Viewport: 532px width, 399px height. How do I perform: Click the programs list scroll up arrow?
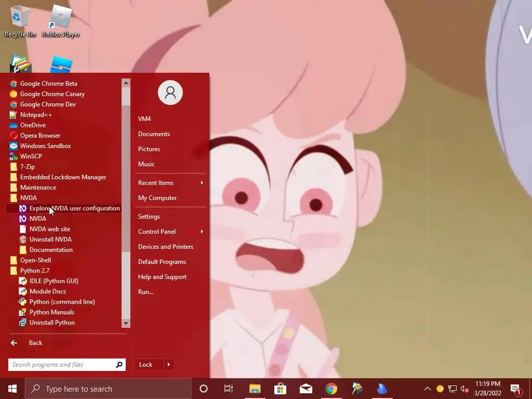coord(126,83)
